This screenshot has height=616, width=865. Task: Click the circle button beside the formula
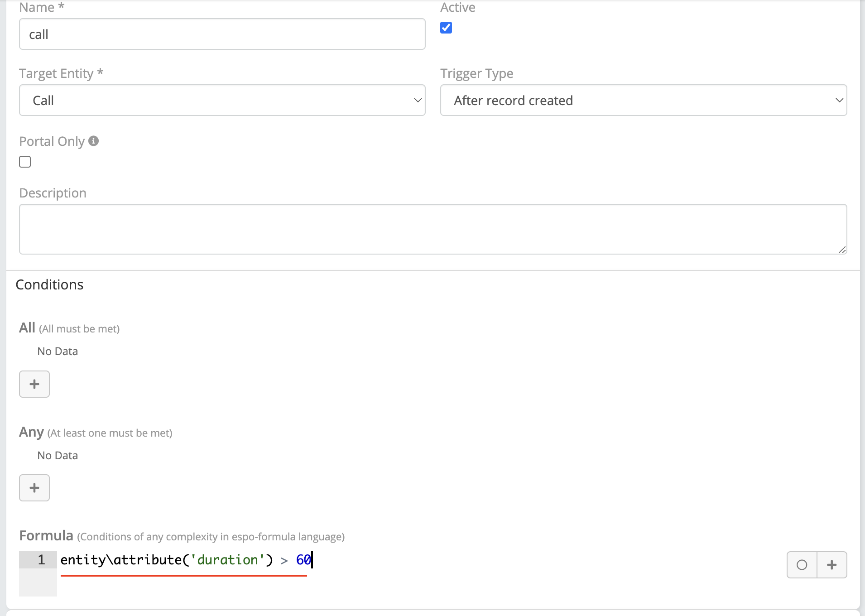coord(802,565)
